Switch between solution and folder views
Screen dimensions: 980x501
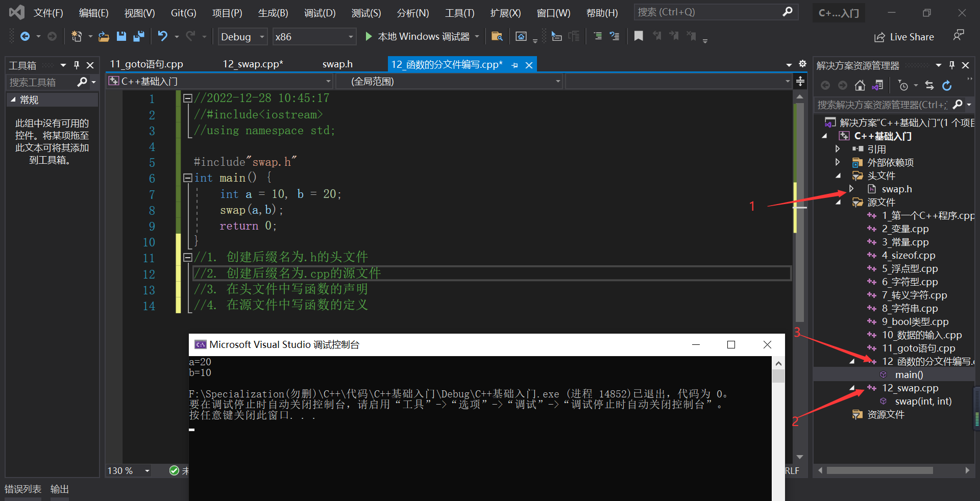click(x=877, y=85)
